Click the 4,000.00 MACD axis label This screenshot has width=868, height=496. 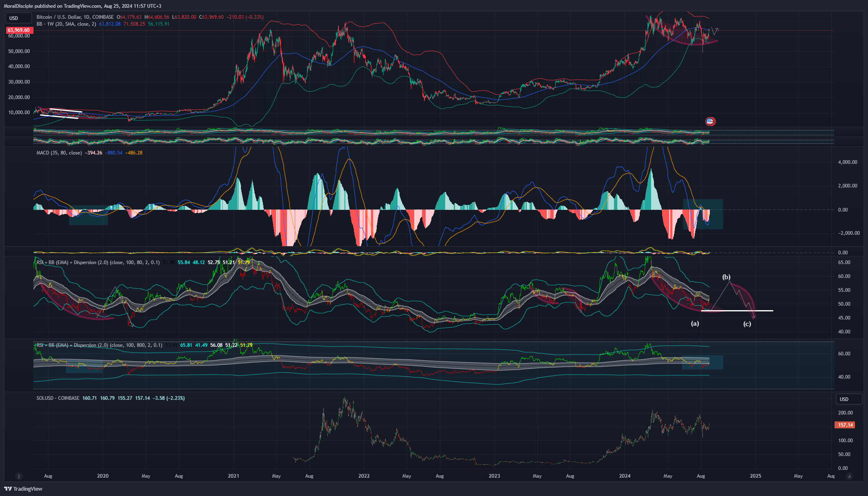click(848, 162)
